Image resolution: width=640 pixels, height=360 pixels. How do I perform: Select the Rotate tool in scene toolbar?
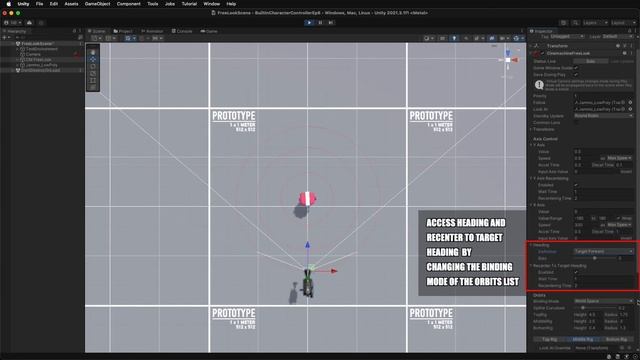click(93, 66)
